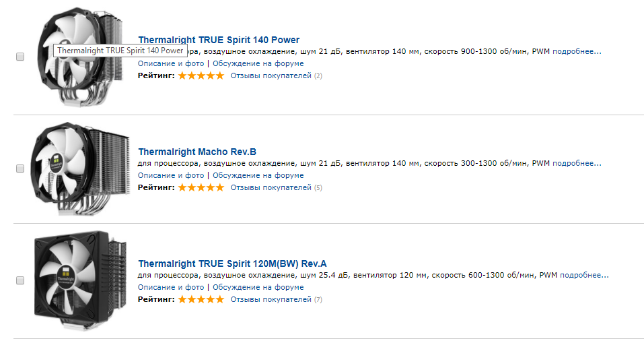
Task: Click star rating of Macho Rev.B
Action: [x=201, y=187]
